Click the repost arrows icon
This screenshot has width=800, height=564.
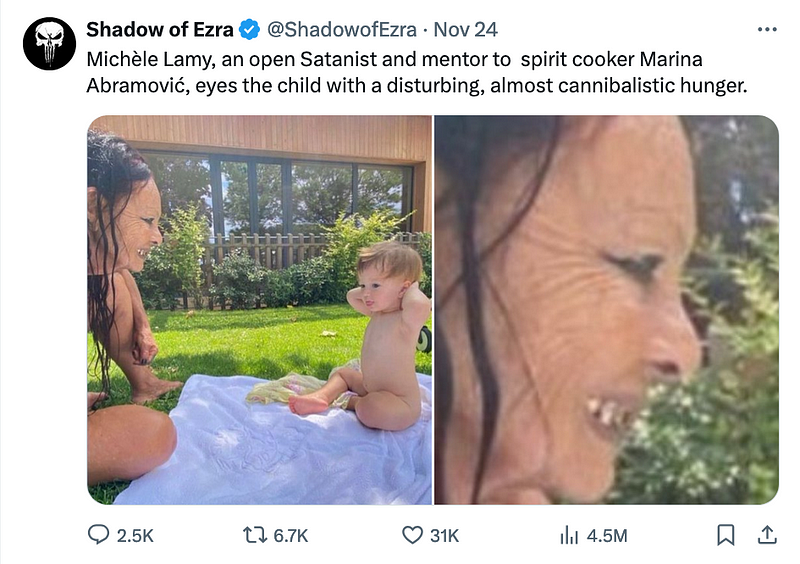(255, 536)
